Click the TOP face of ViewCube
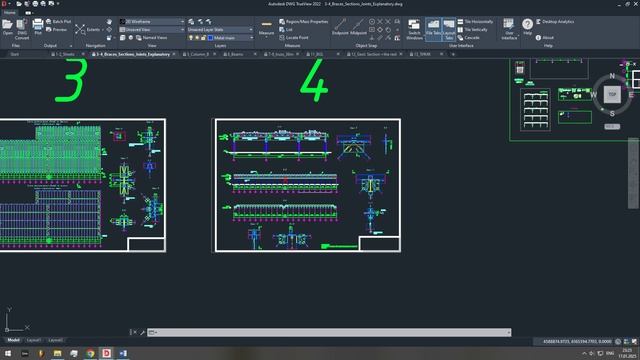The height and width of the screenshot is (360, 640). [612, 94]
